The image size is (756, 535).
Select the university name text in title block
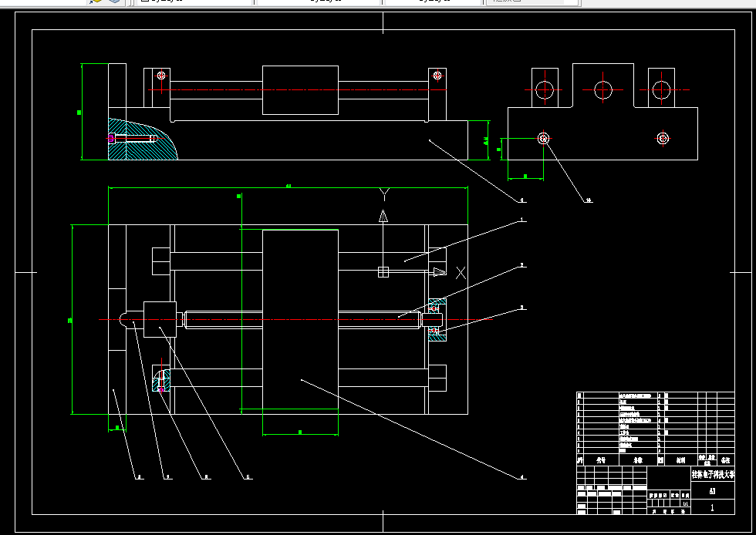pyautogui.click(x=714, y=475)
